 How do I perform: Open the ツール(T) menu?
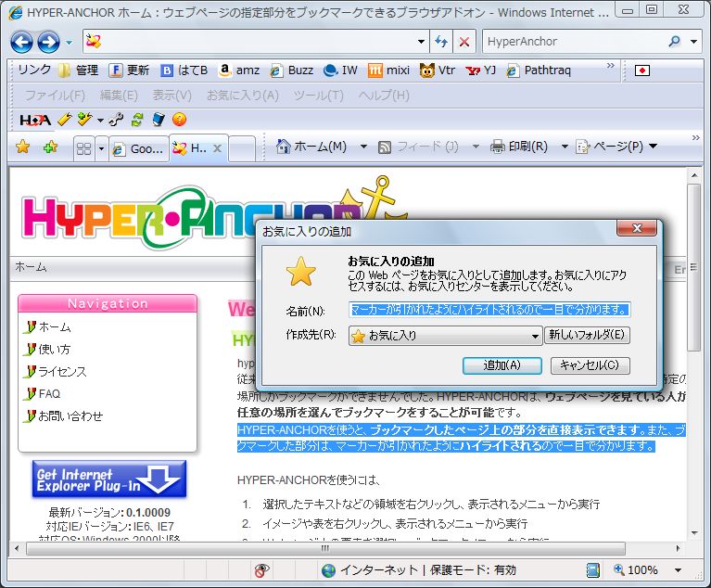click(318, 96)
